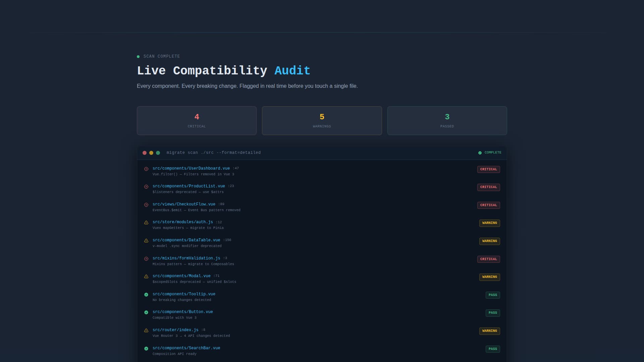Viewport: 644px width, 362px height.
Task: Click line number :71 after Modal.vue
Action: 216,276
